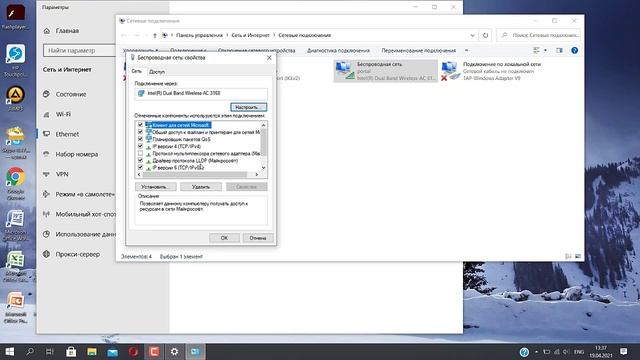Open Microsoft PowerPoint desktop shortcut
The image size is (640, 360).
(16, 307)
